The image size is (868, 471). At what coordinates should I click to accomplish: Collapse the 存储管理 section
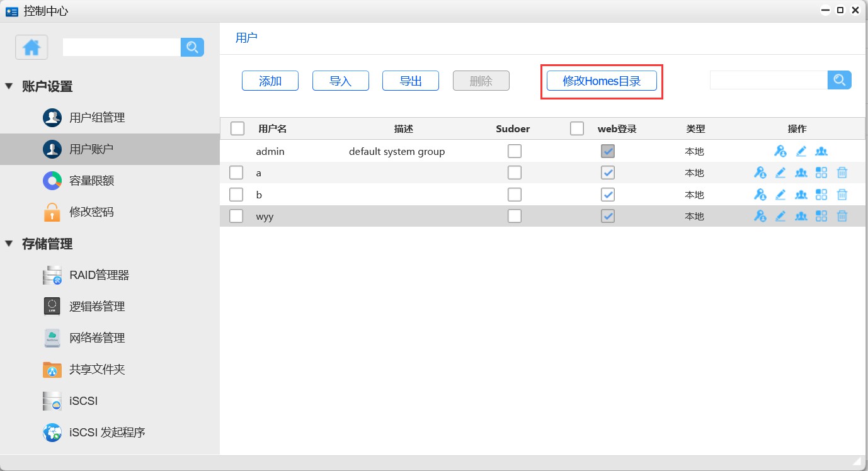point(9,244)
